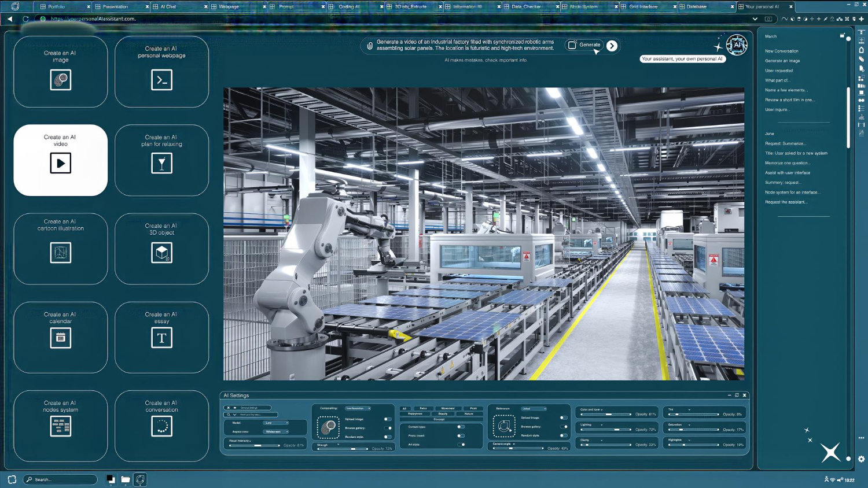Open the Aspect ratio dropdown
The height and width of the screenshot is (488, 868).
click(275, 431)
